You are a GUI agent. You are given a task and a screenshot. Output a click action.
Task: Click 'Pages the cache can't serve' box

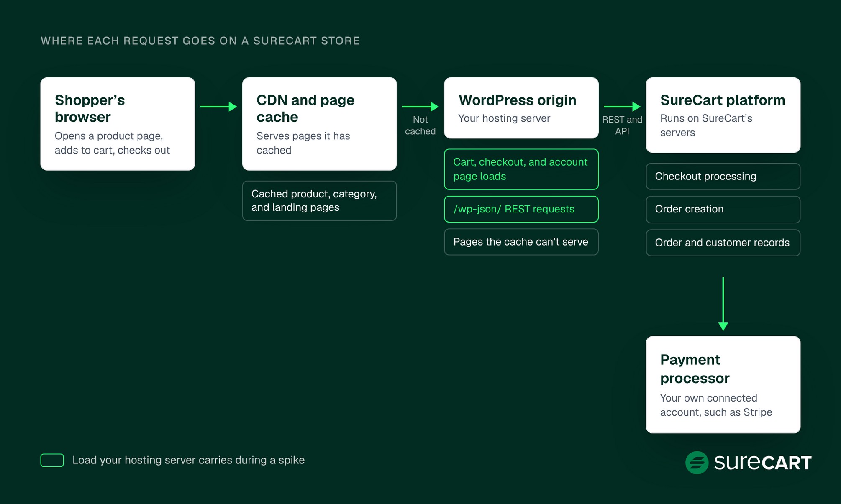pyautogui.click(x=521, y=242)
